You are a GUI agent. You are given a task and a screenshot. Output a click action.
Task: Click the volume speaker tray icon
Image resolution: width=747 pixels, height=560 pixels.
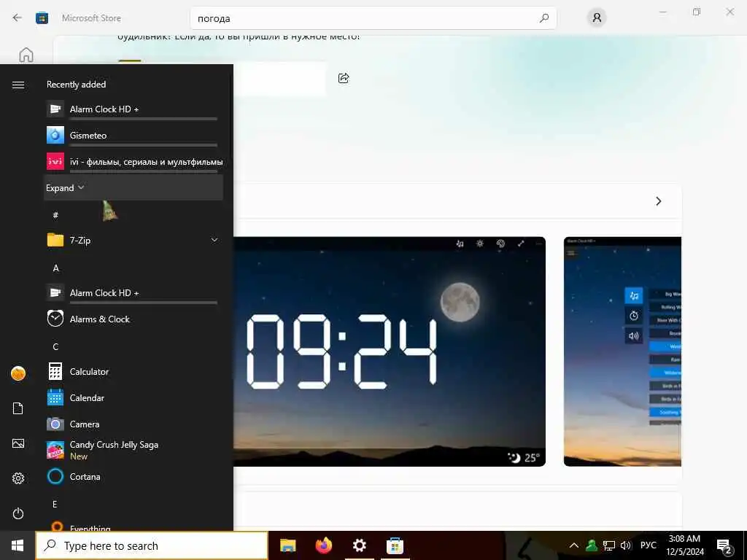tap(625, 545)
